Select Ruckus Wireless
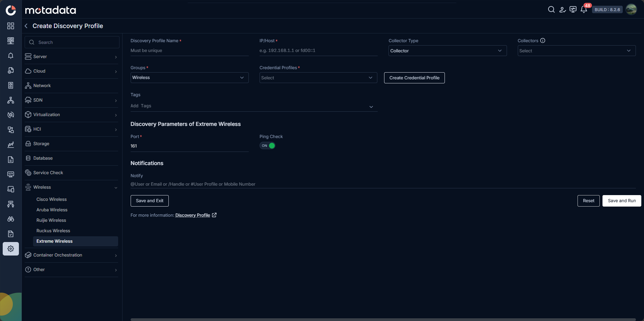Viewport: 644px width, 321px height. click(x=53, y=231)
